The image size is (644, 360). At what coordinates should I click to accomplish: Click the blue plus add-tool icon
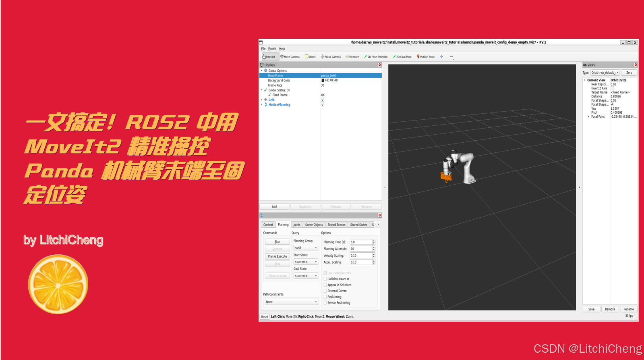tap(441, 57)
